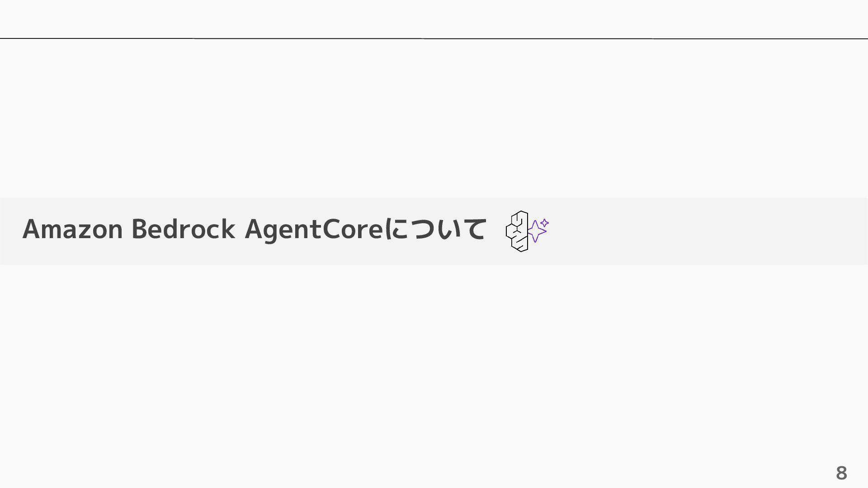This screenshot has width=868, height=488.
Task: Click the lower half of the brain icon
Action: [x=517, y=242]
